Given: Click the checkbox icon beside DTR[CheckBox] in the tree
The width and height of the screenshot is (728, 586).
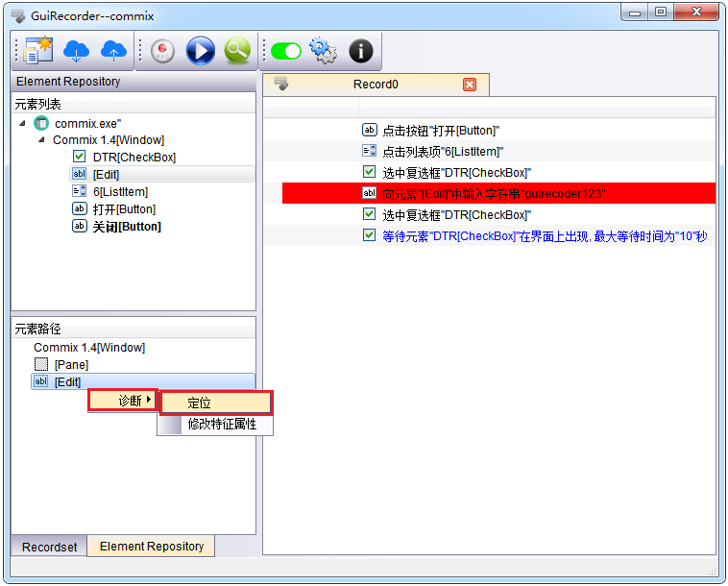Looking at the screenshot, I should point(80,157).
